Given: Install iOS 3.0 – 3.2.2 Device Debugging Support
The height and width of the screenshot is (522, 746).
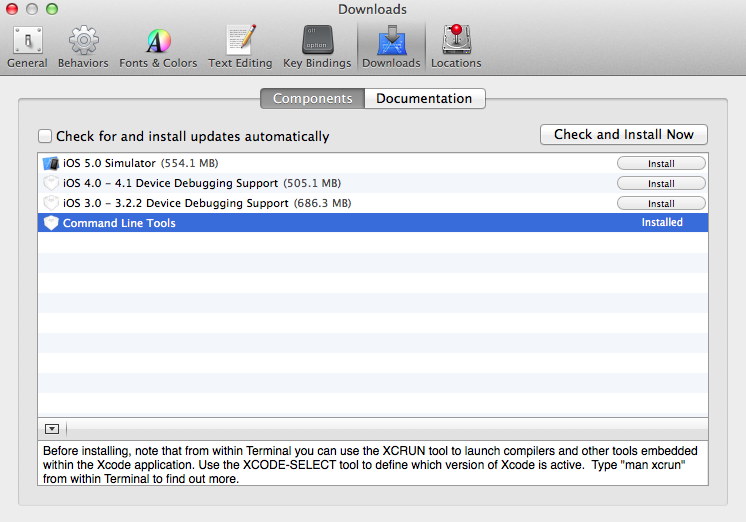Looking at the screenshot, I should pos(661,204).
